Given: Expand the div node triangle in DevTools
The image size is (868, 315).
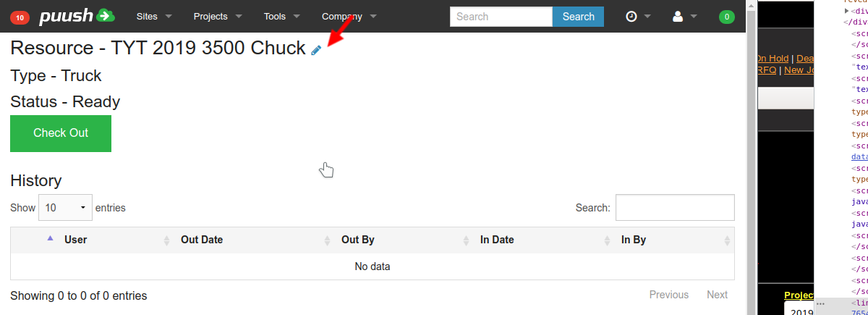Looking at the screenshot, I should pos(846,11).
